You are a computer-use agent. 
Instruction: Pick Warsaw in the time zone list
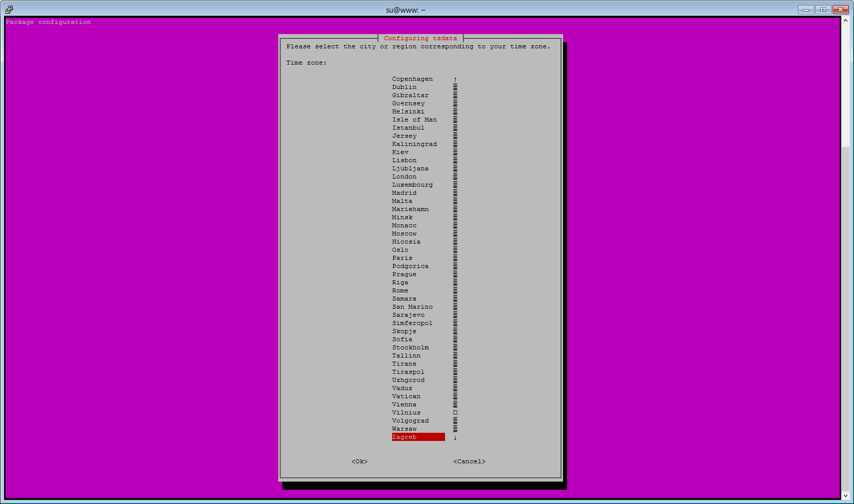click(404, 429)
